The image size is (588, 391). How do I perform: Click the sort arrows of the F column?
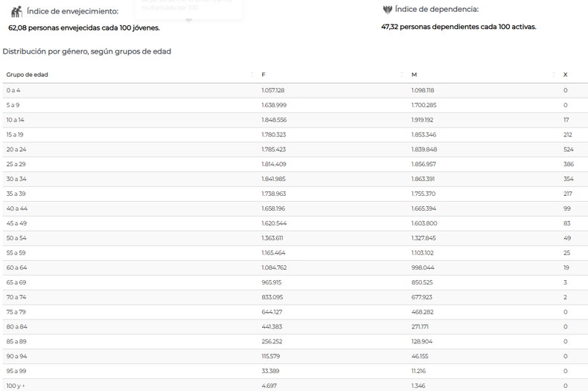coord(402,74)
